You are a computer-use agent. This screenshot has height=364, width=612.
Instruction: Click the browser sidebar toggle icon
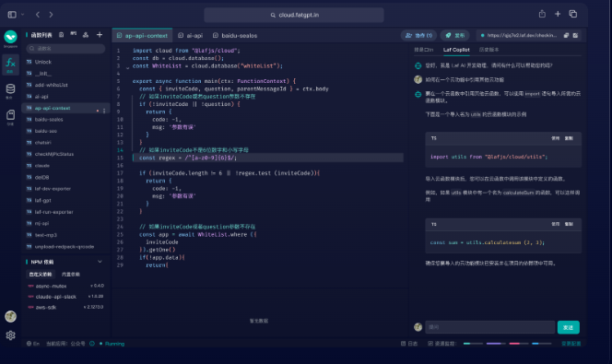coord(12,15)
